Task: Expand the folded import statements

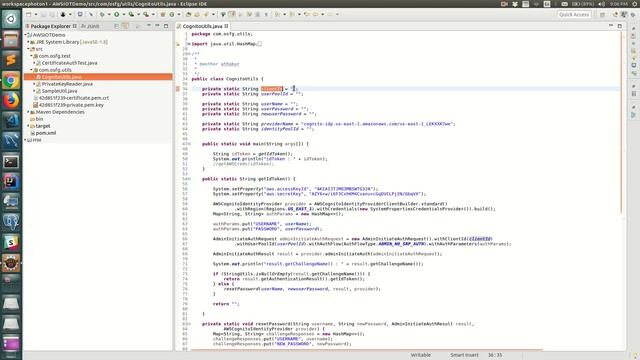Action: (x=189, y=44)
